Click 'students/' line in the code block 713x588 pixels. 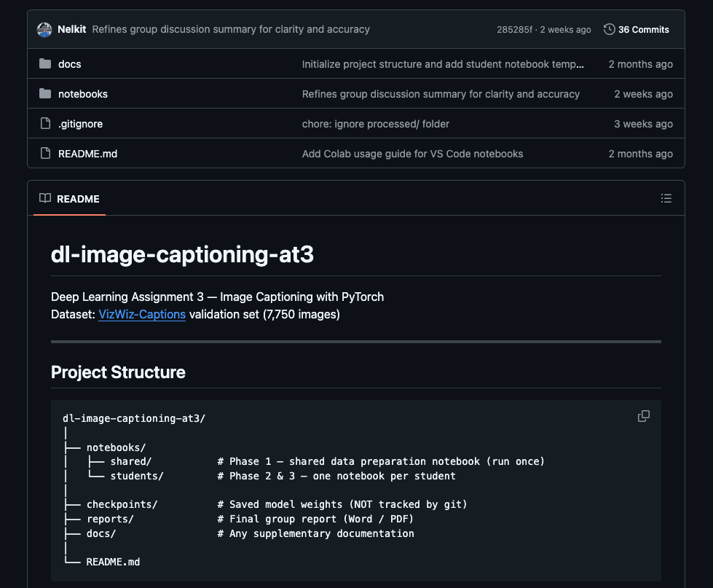point(137,476)
